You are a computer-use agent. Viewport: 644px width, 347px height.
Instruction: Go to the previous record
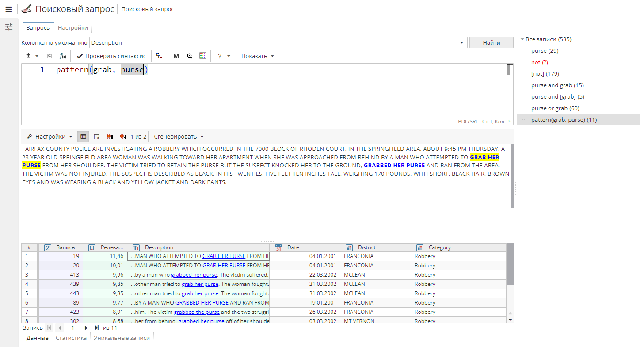pyautogui.click(x=60, y=328)
